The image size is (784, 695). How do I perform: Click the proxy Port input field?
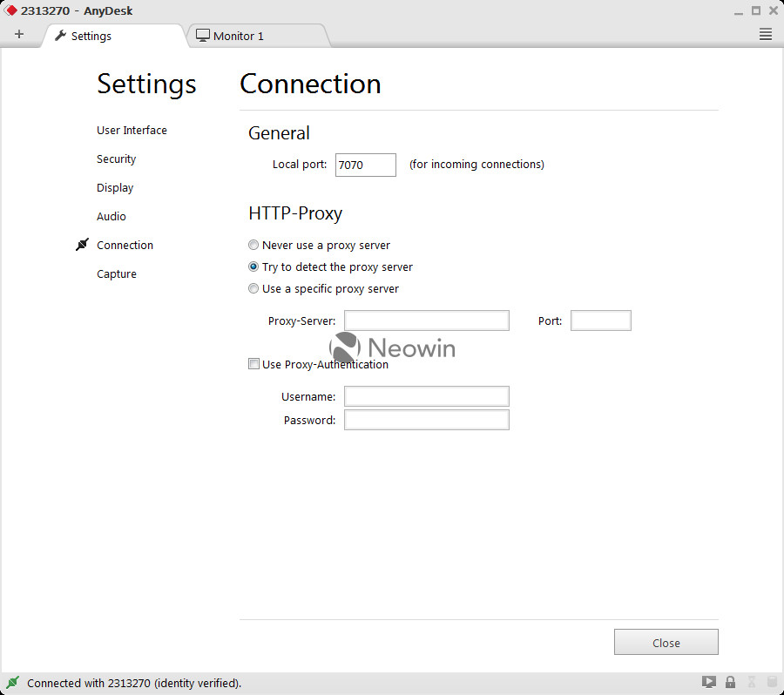pos(600,321)
